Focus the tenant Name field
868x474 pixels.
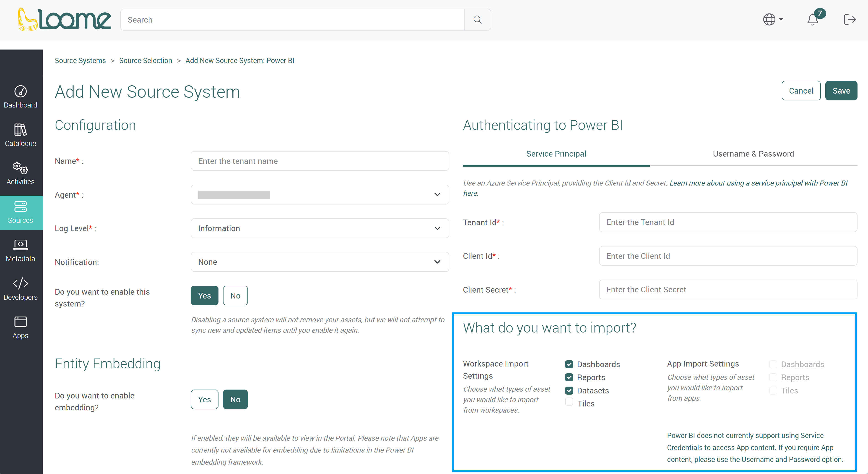(x=320, y=161)
